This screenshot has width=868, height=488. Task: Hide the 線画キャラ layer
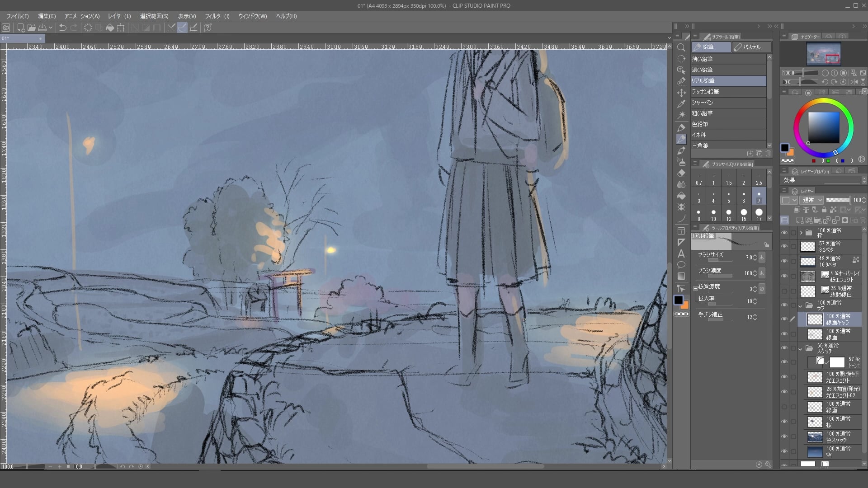(784, 319)
